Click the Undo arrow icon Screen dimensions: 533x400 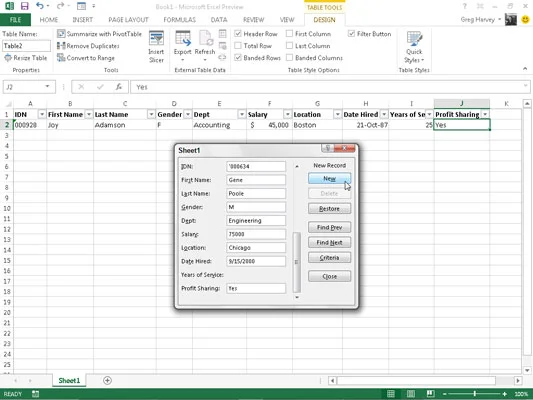(40, 6)
